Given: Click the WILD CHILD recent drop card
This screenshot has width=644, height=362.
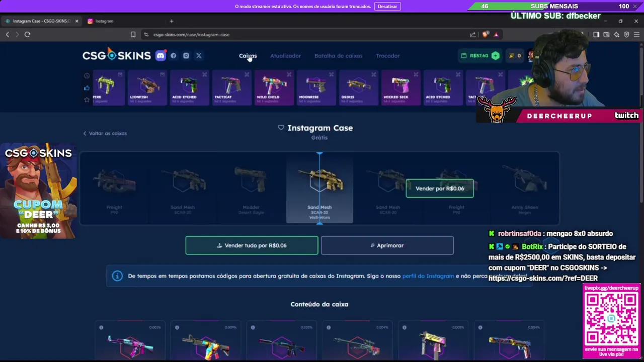Looking at the screenshot, I should [x=274, y=87].
